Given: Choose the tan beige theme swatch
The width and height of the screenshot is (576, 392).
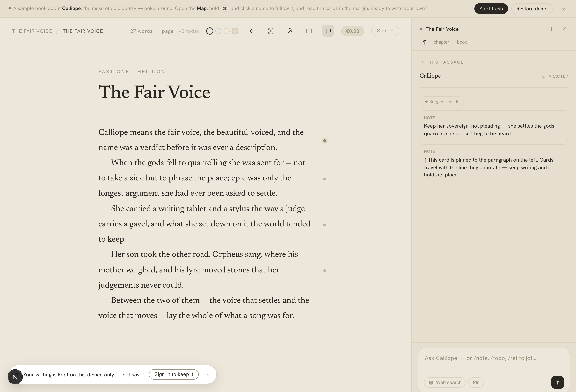Looking at the screenshot, I should [x=235, y=31].
